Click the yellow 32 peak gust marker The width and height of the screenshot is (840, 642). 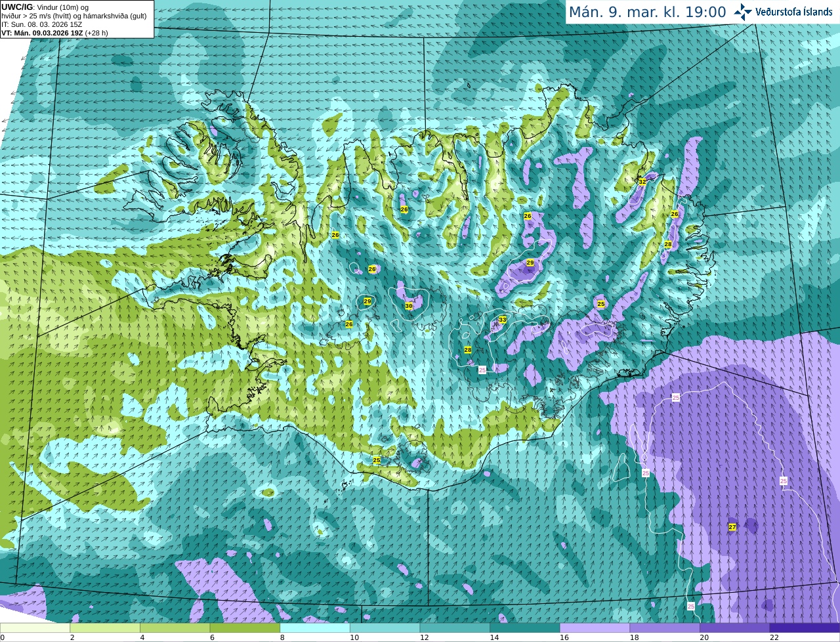pyautogui.click(x=642, y=181)
